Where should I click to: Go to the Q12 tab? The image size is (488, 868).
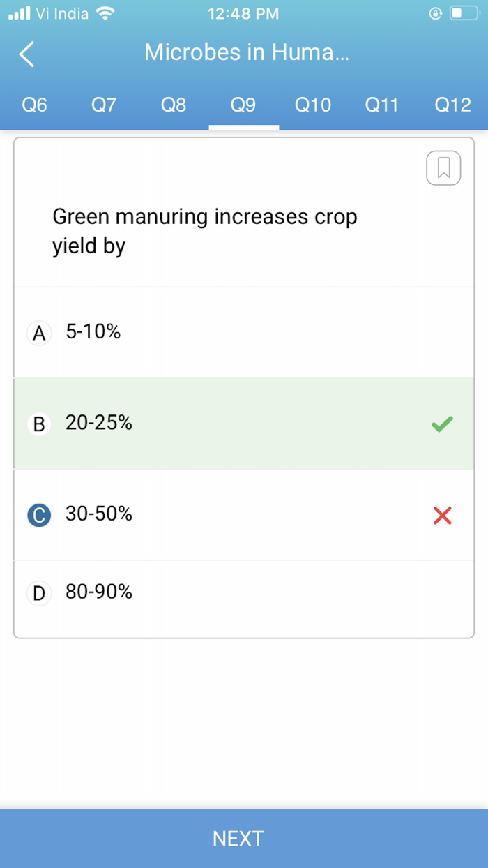[x=452, y=105]
